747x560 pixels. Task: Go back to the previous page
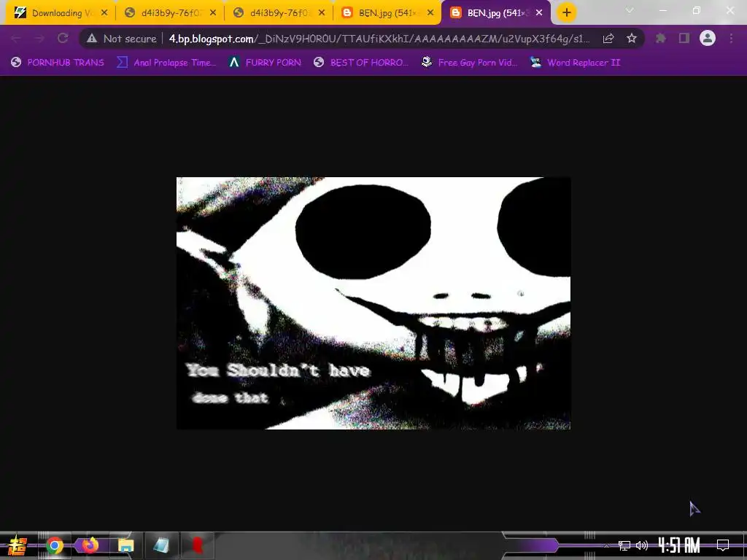coord(16,39)
